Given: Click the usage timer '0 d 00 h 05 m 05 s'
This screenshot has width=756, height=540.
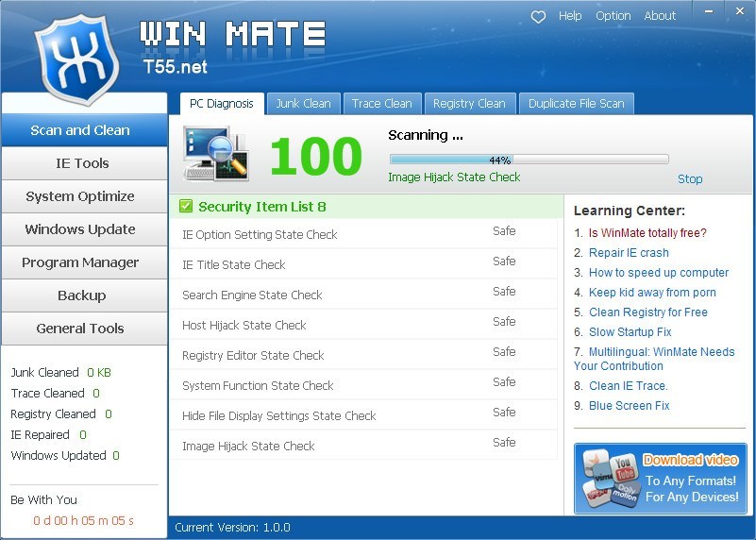Looking at the screenshot, I should pos(83,521).
